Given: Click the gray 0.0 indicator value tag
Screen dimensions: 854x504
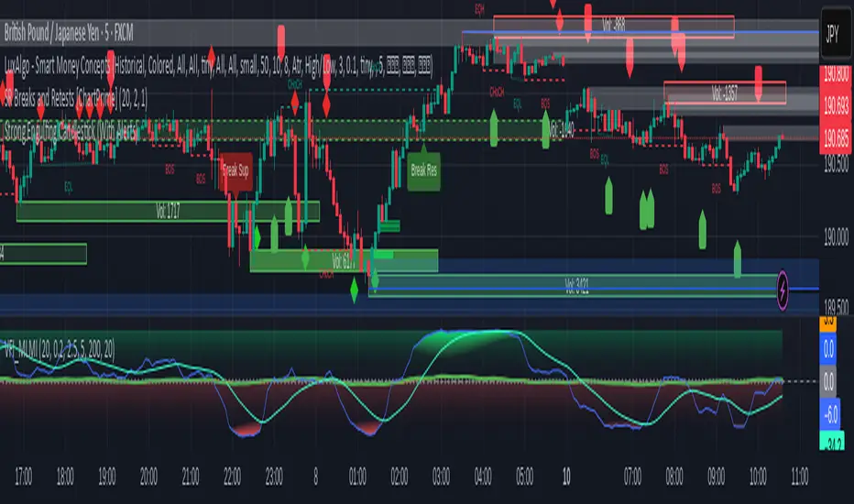Looking at the screenshot, I should [x=827, y=381].
